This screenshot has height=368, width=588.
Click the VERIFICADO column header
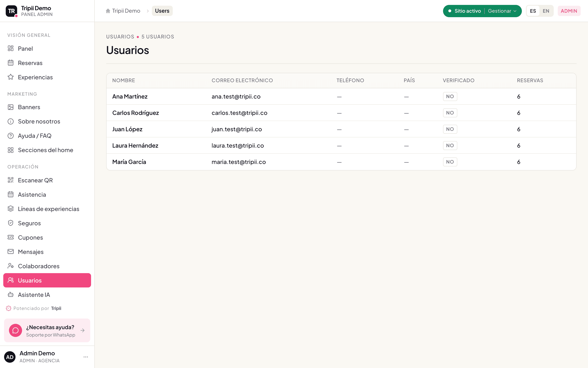click(x=459, y=80)
